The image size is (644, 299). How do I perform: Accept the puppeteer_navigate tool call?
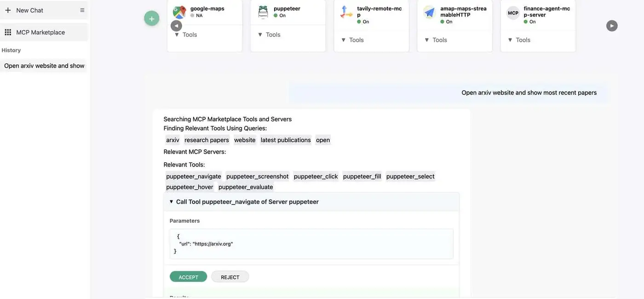pyautogui.click(x=189, y=277)
